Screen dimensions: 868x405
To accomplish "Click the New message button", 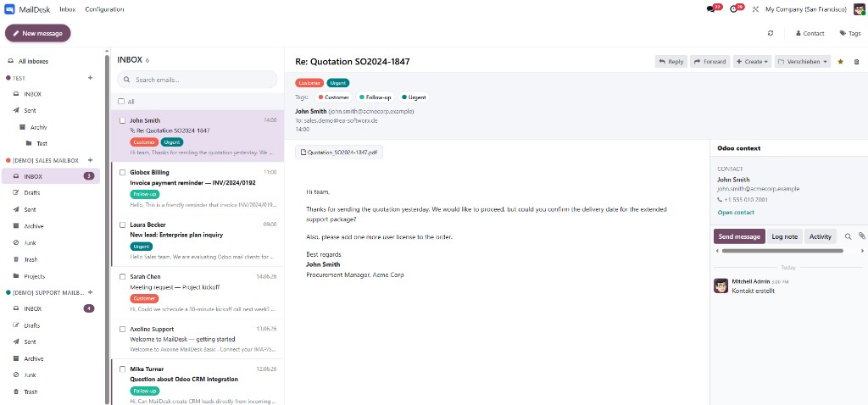I will pos(37,33).
